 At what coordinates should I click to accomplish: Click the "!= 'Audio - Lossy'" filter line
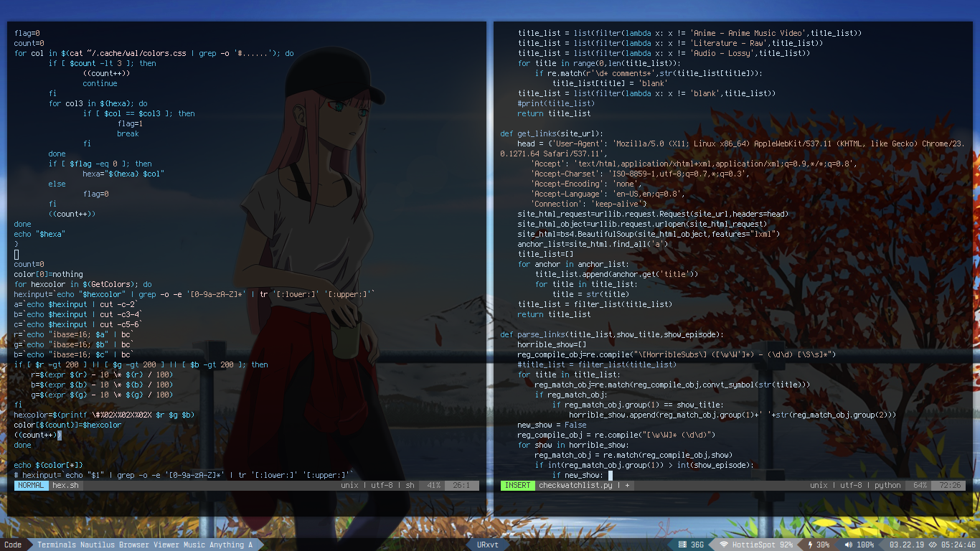pos(664,53)
